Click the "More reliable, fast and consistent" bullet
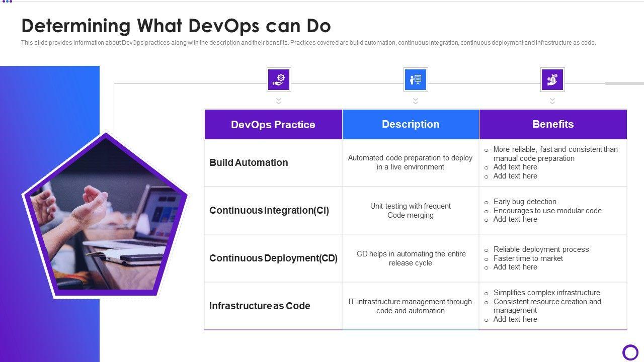 (555, 154)
